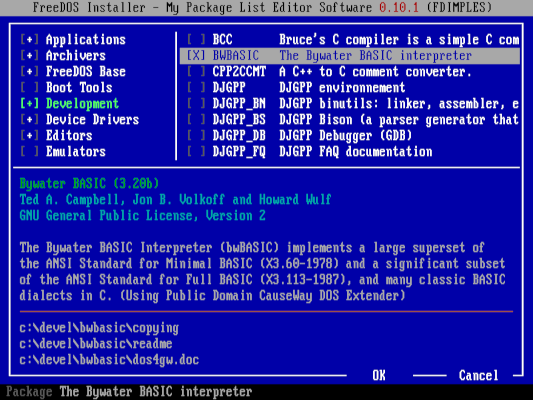
Task: Click the Cancel button
Action: click(x=479, y=375)
